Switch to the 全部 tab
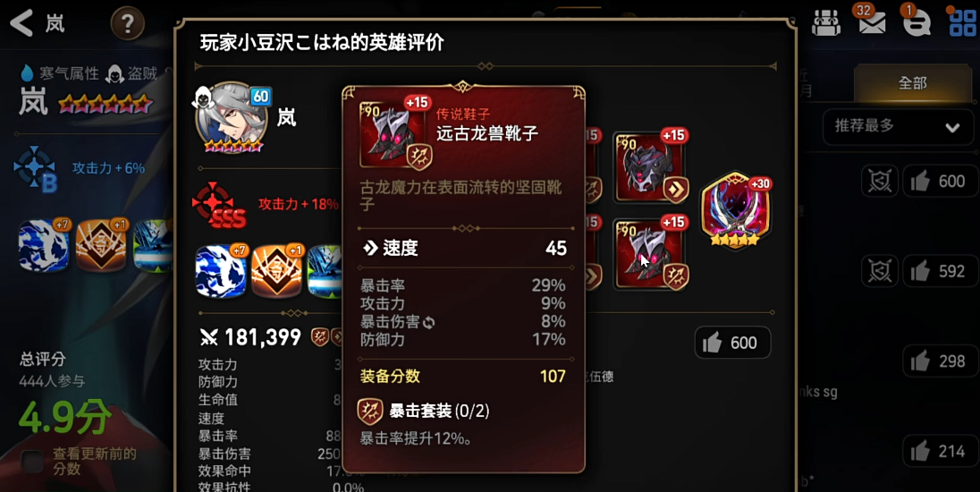The height and width of the screenshot is (492, 980). 913,82
